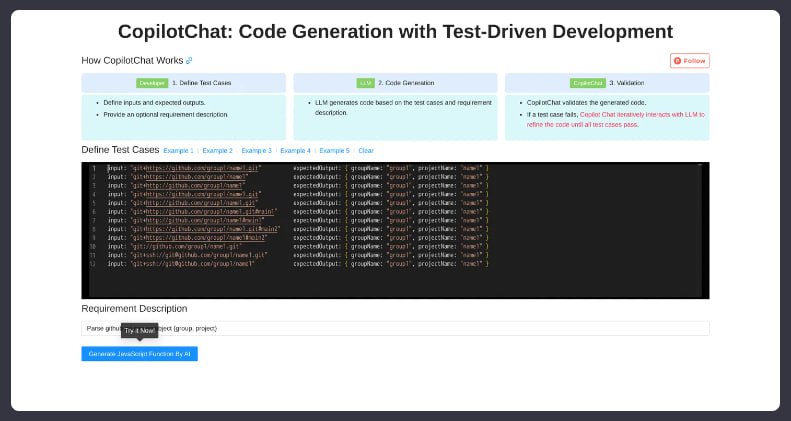
Task: Click the green LLM tag
Action: point(366,83)
